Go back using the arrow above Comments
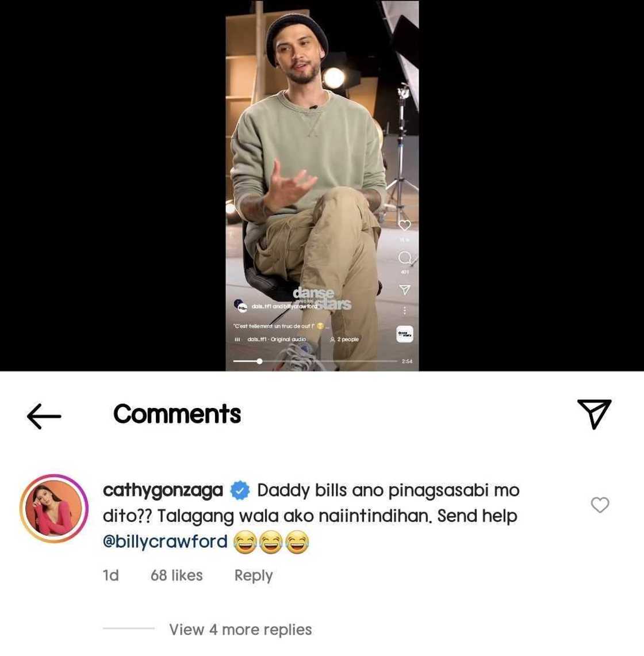Image resolution: width=644 pixels, height=656 pixels. point(44,415)
